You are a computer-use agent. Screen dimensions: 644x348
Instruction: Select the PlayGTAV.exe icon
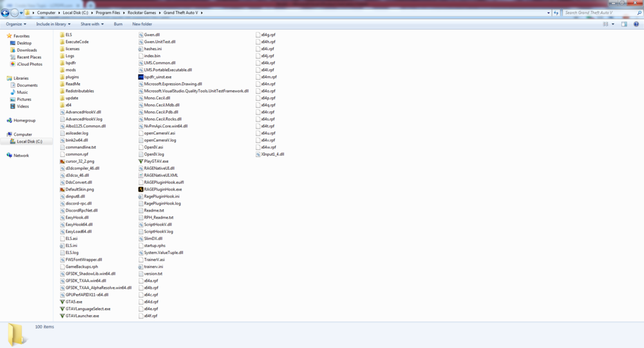(x=141, y=161)
